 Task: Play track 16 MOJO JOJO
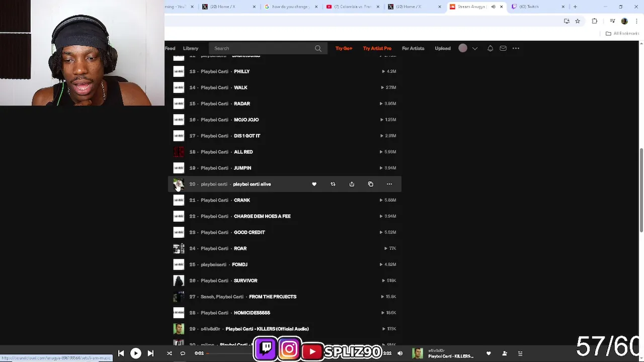(284, 120)
